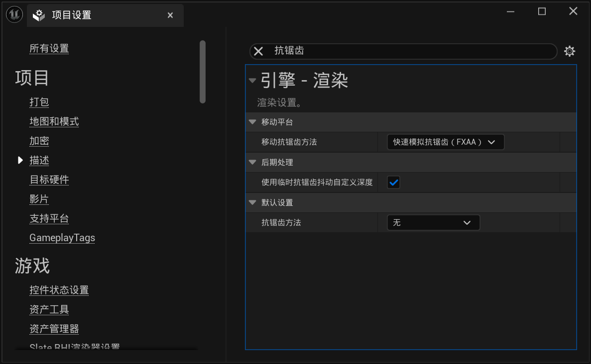Viewport: 591px width, 364px height.
Task: Click the Unreal Engine logo icon
Action: (14, 15)
